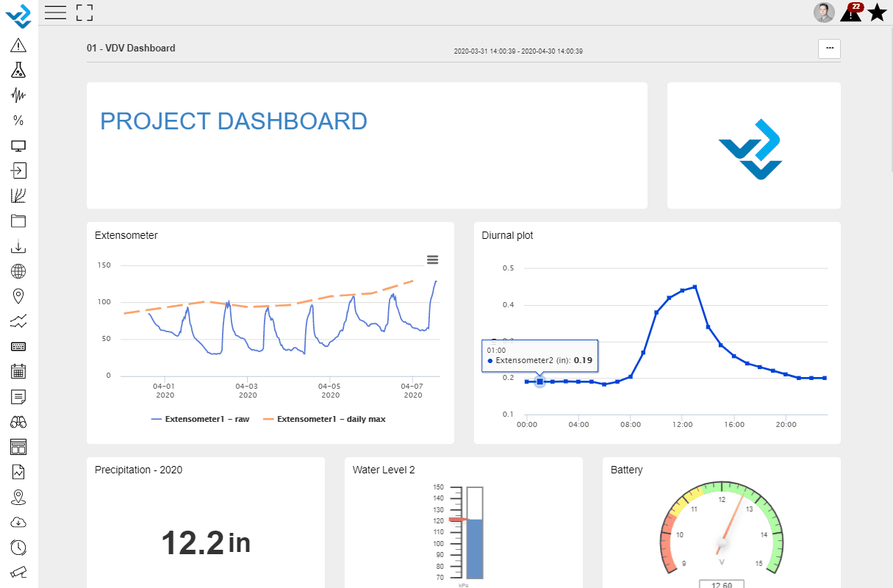Toggle Extensometer1 - raw legend series
893x588 pixels.
200,419
